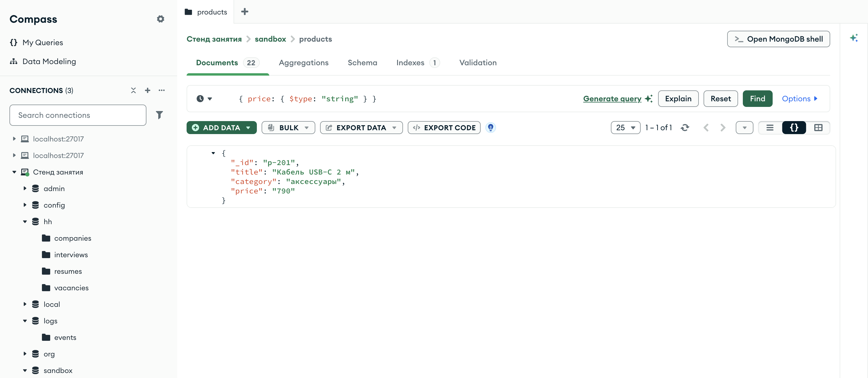Collapse the document with triangle
The width and height of the screenshot is (868, 378).
click(213, 153)
